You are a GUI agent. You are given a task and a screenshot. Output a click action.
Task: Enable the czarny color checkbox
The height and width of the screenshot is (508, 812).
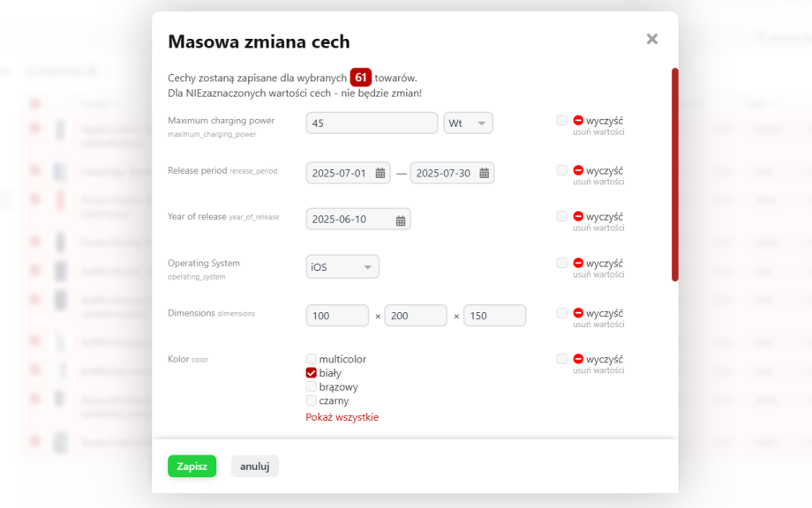[311, 401]
